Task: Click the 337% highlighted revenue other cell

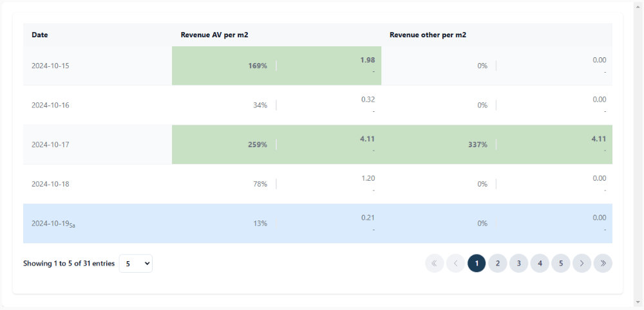Action: (x=477, y=145)
